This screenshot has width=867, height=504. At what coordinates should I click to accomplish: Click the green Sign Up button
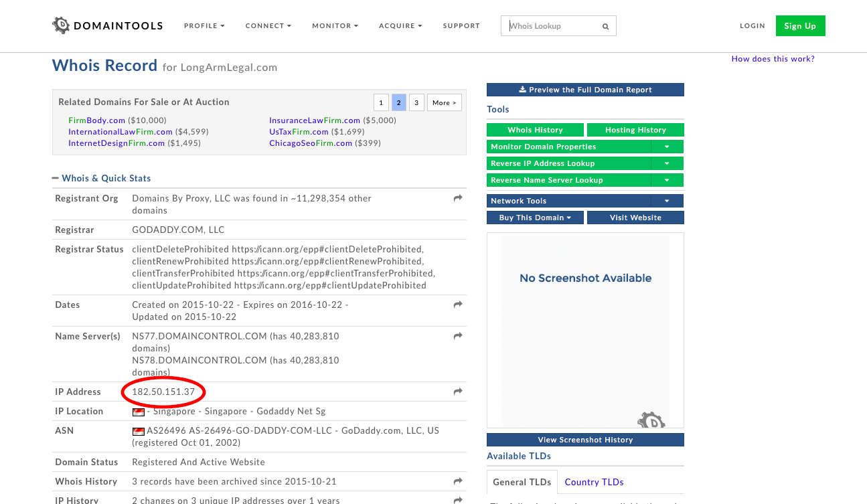point(801,26)
